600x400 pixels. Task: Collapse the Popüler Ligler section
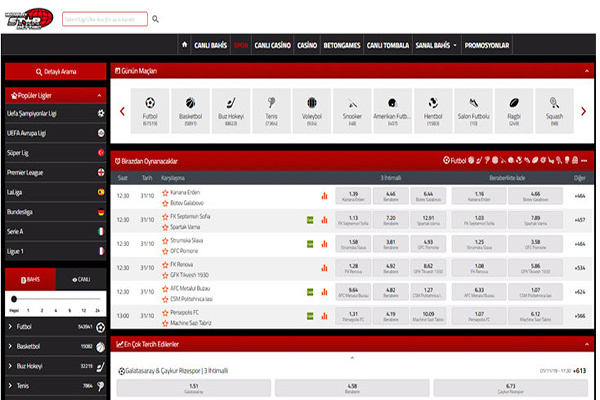click(x=99, y=95)
